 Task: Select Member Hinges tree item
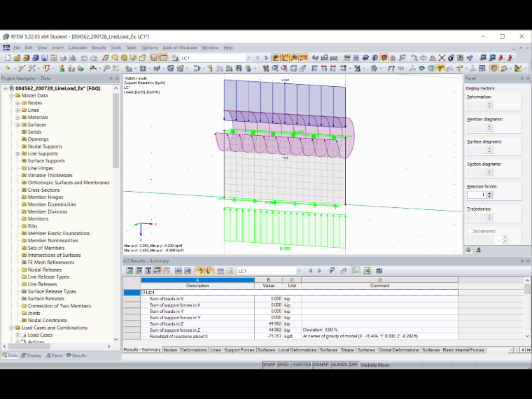[45, 197]
